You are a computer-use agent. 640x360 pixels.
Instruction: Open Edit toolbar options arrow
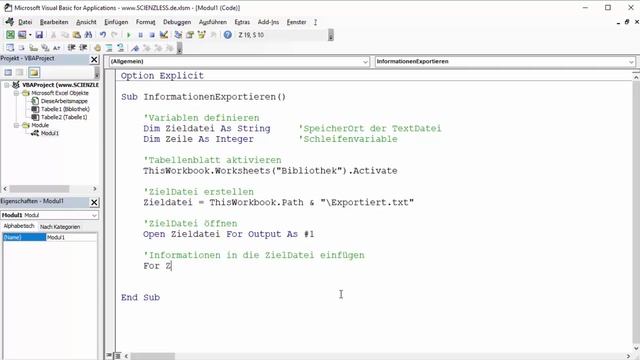(x=179, y=48)
